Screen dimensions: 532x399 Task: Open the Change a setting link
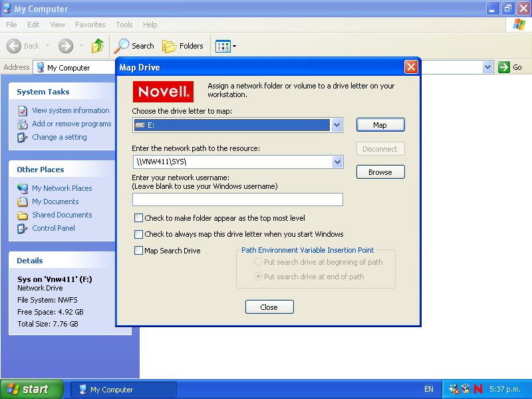pos(59,137)
